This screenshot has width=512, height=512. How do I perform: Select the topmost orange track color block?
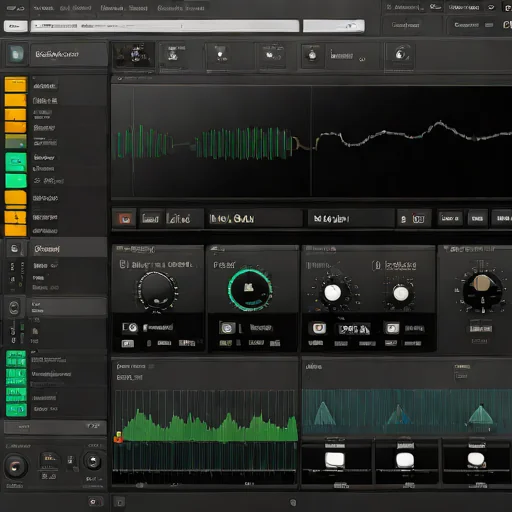coord(15,85)
